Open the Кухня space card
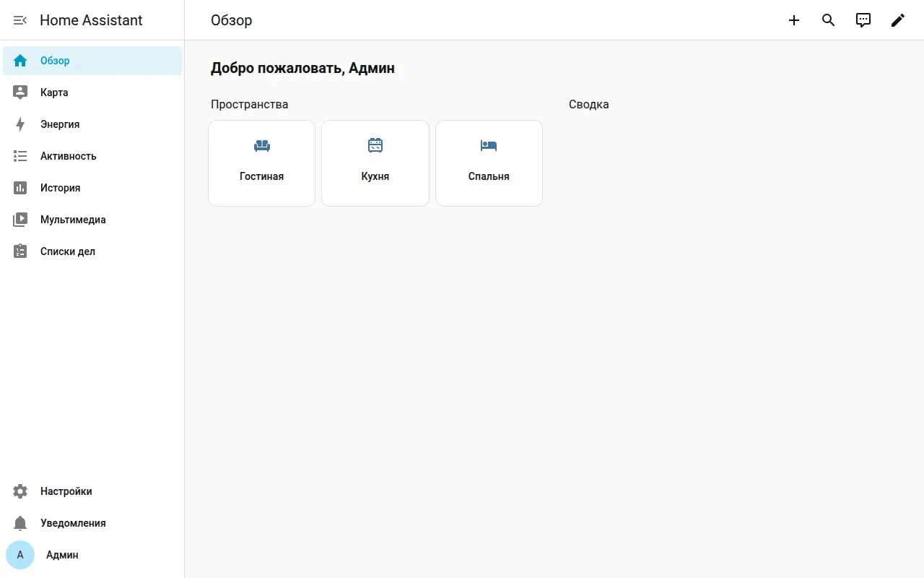Viewport: 924px width, 578px height. tap(375, 163)
